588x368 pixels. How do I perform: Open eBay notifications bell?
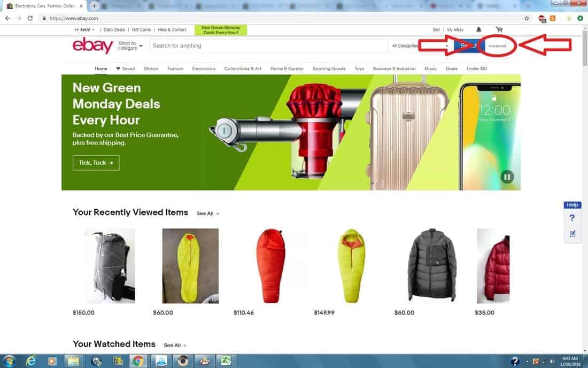479,29
